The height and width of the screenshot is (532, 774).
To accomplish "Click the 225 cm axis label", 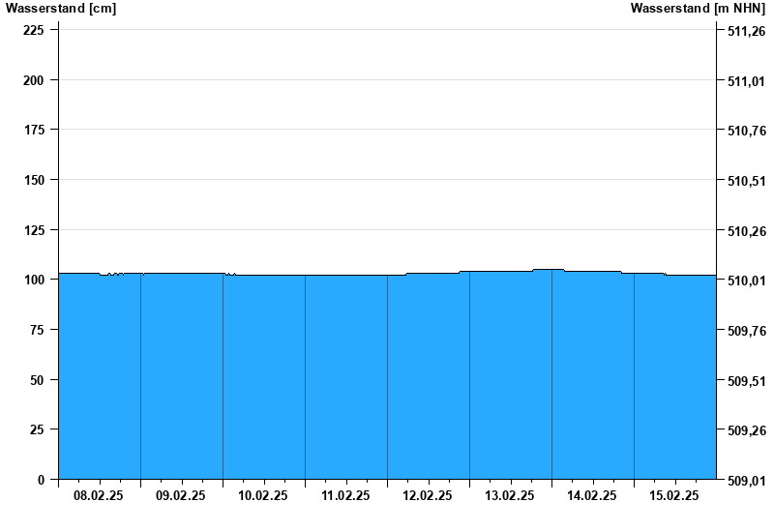I will click(34, 30).
